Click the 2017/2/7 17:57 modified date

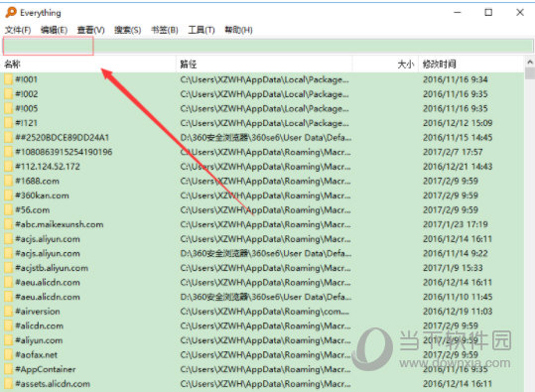pos(453,152)
